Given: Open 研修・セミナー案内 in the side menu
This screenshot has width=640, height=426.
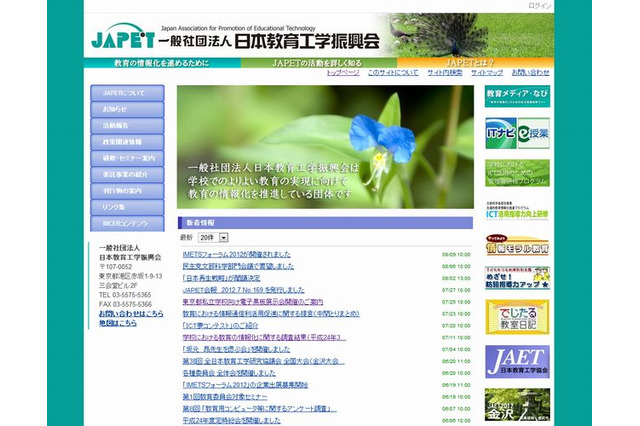Looking at the screenshot, I should [x=127, y=158].
